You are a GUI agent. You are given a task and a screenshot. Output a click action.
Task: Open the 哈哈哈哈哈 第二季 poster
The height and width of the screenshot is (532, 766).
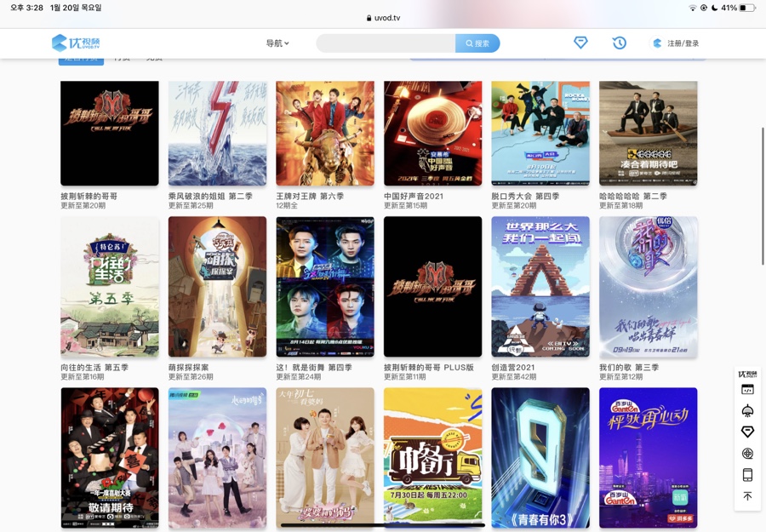click(649, 133)
